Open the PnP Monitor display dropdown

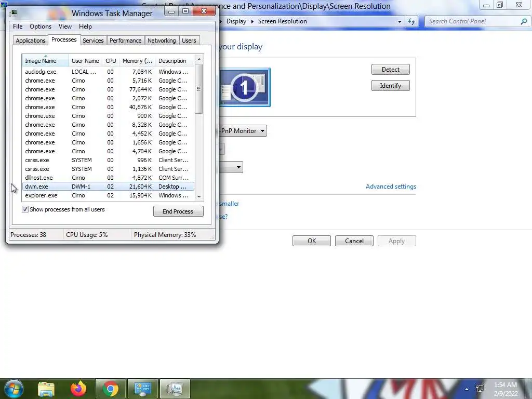(243, 131)
